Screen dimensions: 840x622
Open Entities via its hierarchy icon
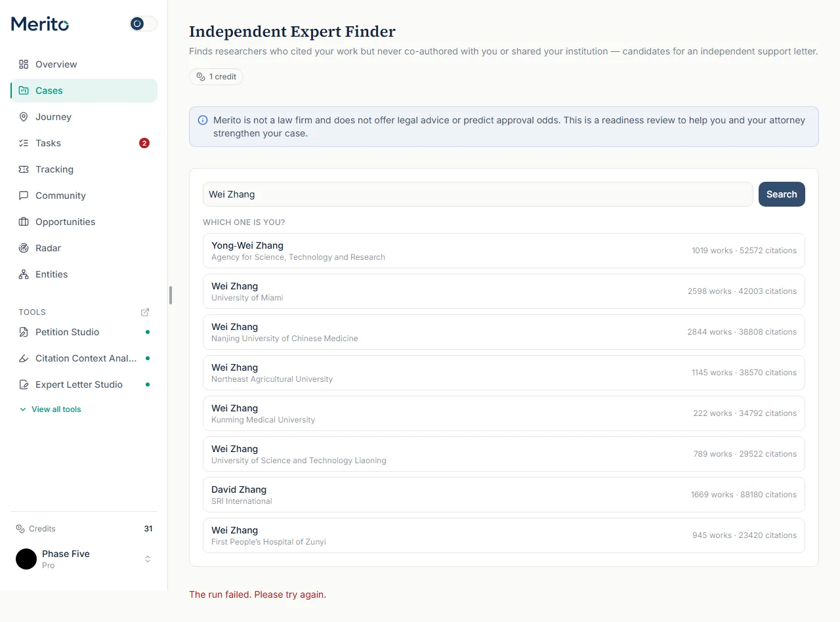pos(24,274)
